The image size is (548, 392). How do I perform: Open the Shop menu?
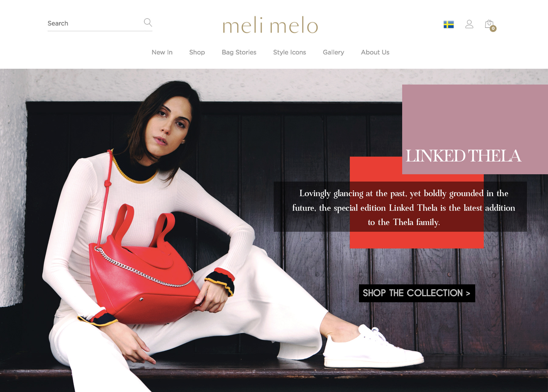[197, 52]
